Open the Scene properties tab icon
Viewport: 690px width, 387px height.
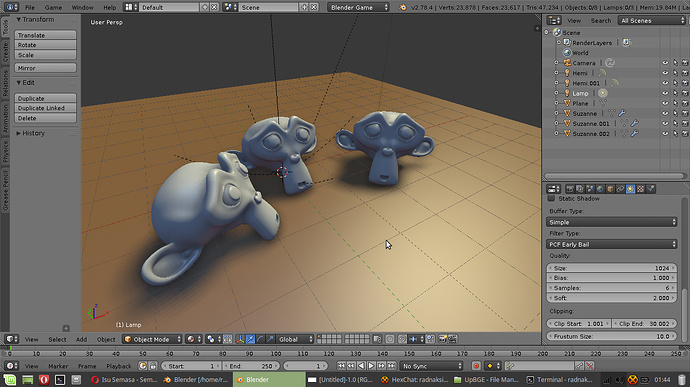590,189
